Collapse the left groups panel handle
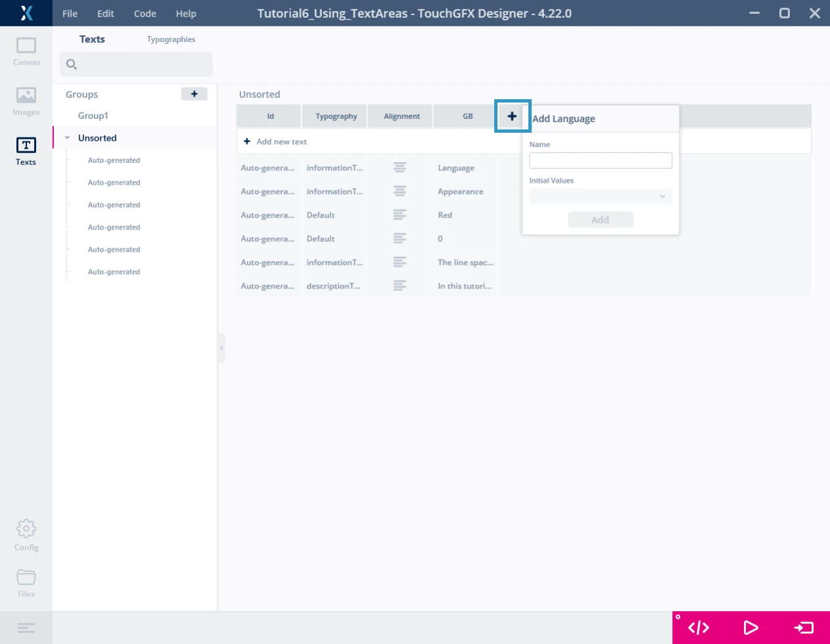The image size is (830, 644). pos(221,348)
